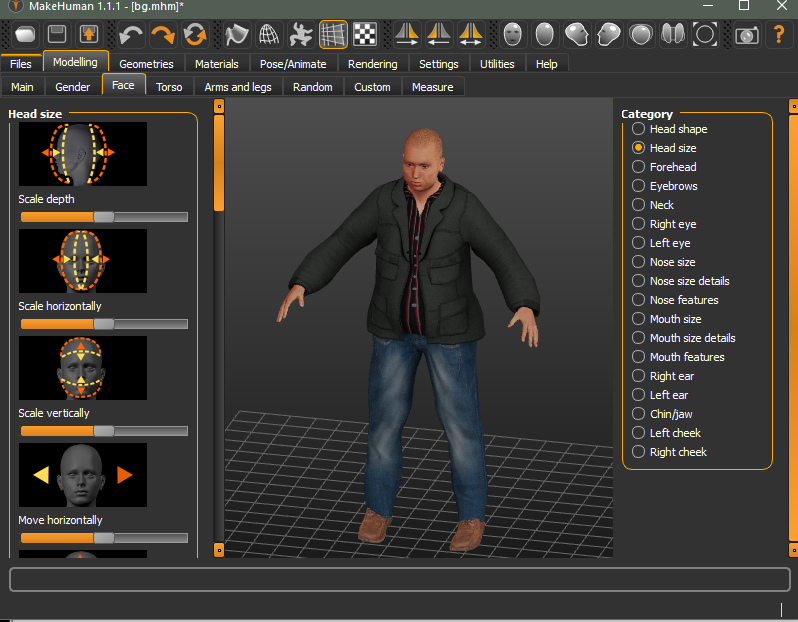The width and height of the screenshot is (798, 622).
Task: Click the Export icon with up arrow
Action: 89,35
